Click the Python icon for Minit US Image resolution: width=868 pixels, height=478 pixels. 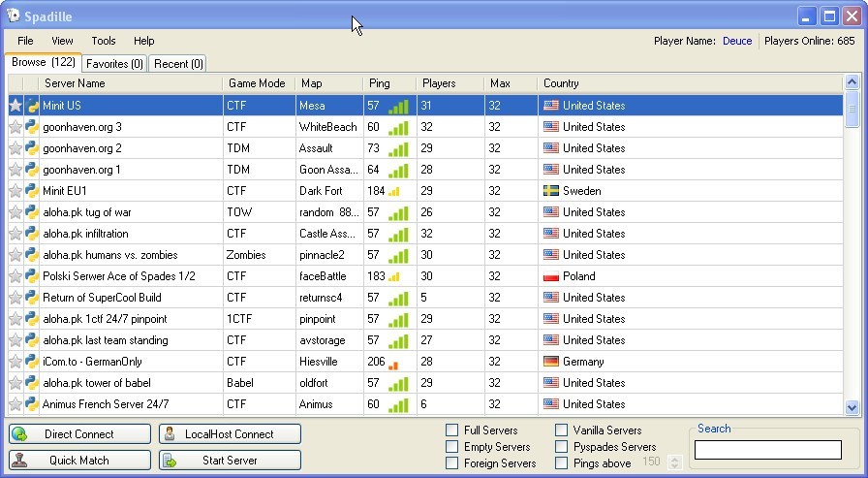pos(32,106)
